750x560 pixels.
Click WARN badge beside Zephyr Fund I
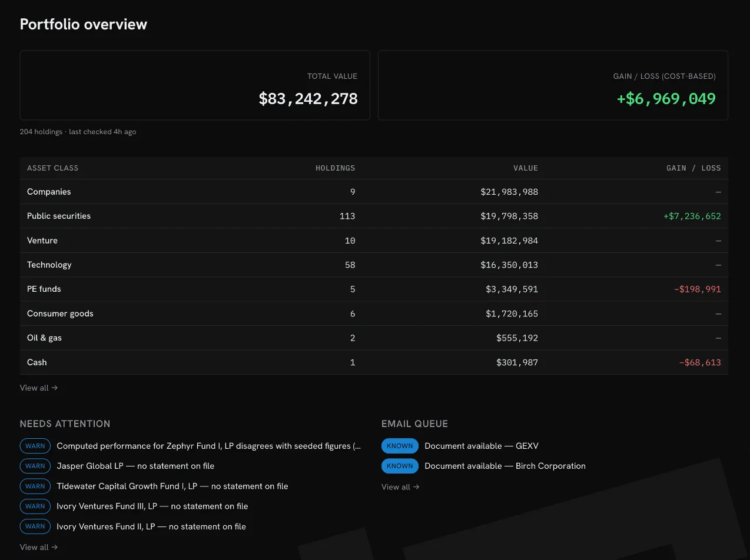[x=35, y=446]
